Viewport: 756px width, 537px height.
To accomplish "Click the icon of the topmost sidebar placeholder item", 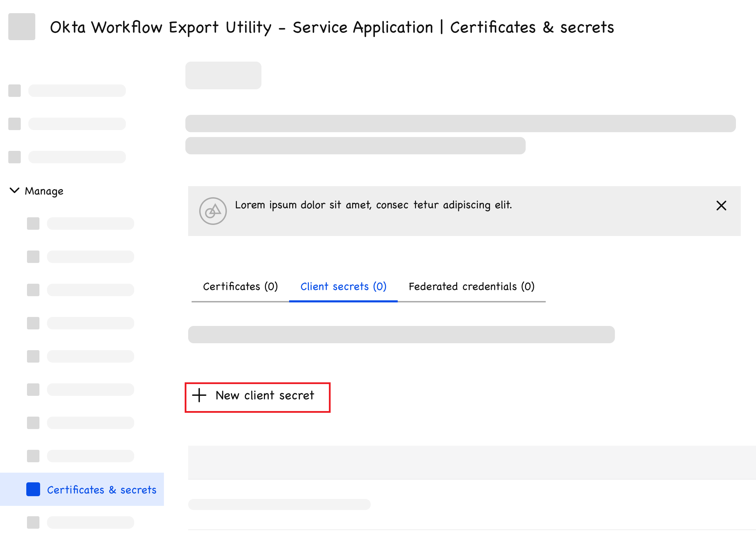I will pos(15,91).
